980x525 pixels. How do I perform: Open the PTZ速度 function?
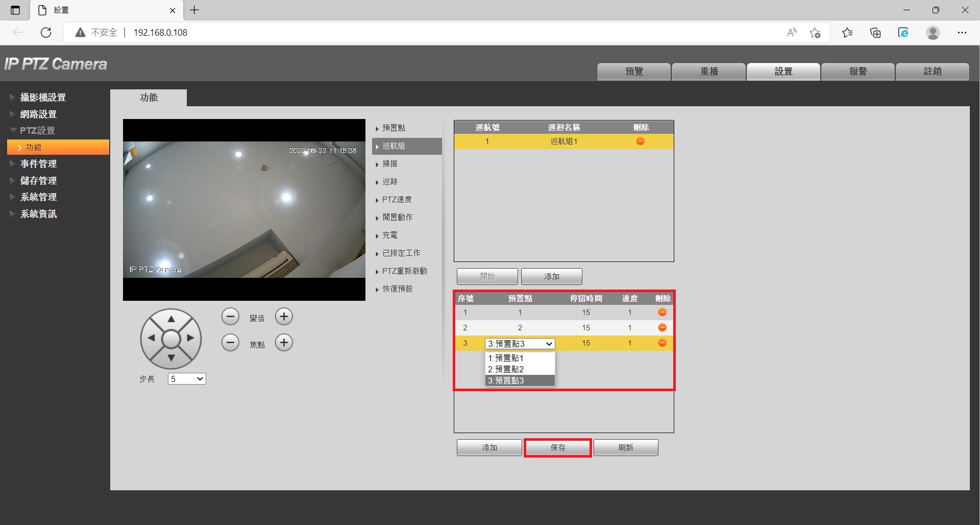click(407, 200)
